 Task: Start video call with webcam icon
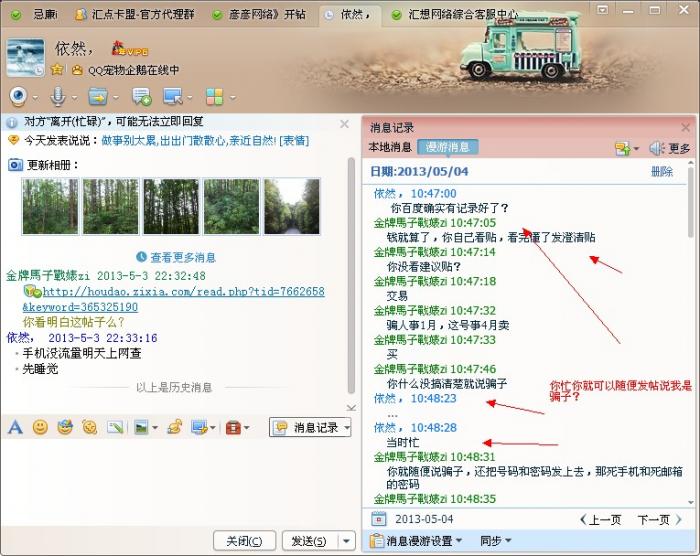tap(19, 96)
